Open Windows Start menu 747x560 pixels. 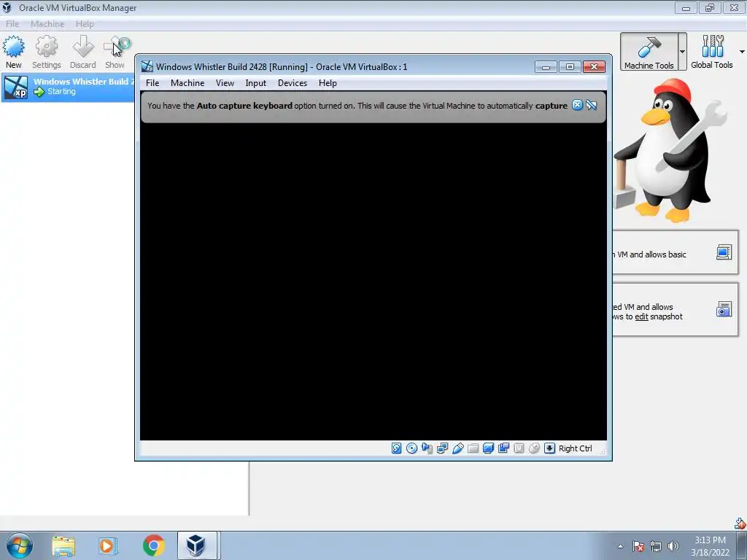(x=20, y=545)
